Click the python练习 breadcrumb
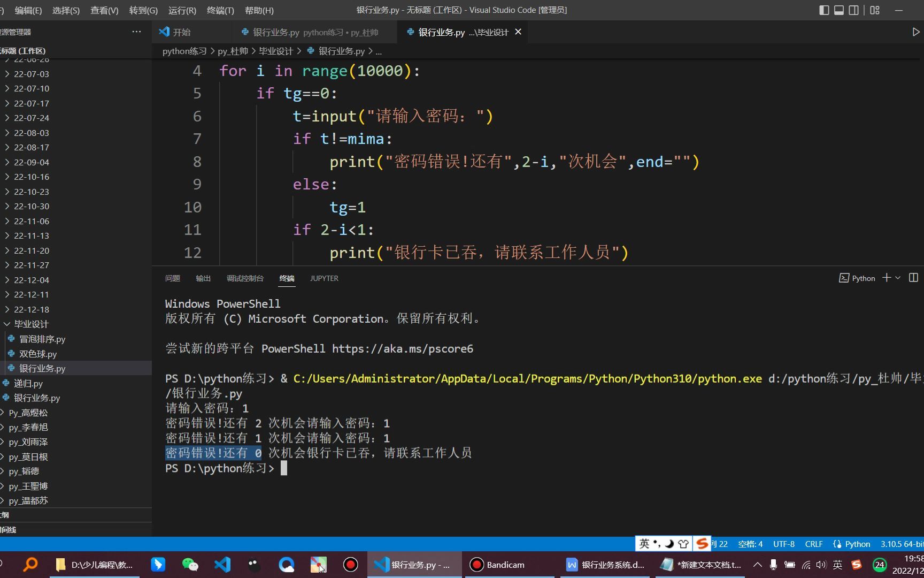 click(184, 51)
